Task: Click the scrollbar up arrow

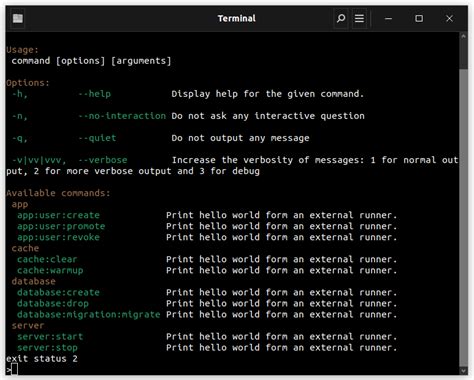Action: pyautogui.click(x=463, y=37)
